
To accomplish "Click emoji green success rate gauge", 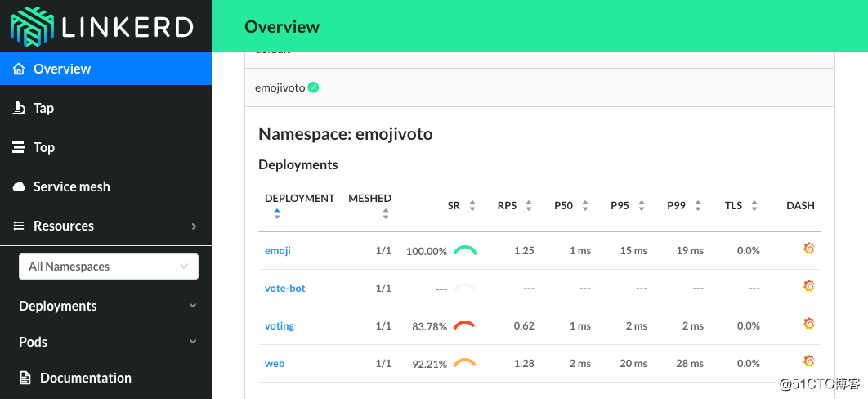I will pyautogui.click(x=465, y=251).
